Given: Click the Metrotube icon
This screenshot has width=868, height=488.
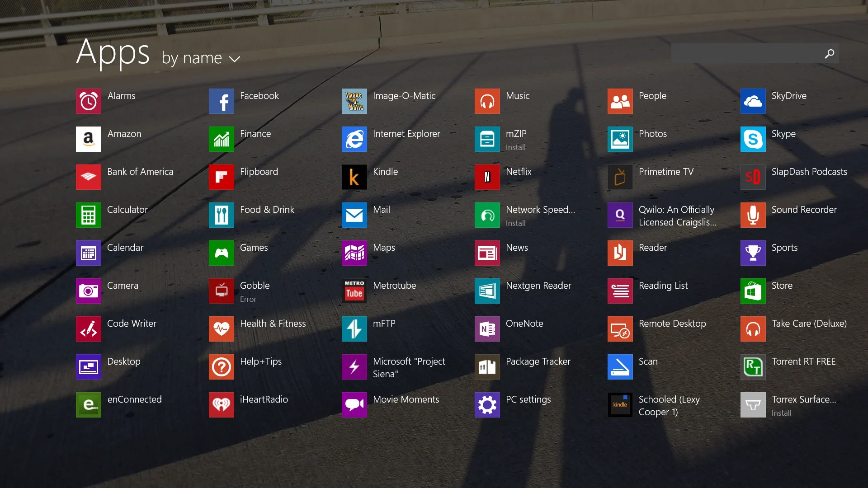Looking at the screenshot, I should point(354,291).
